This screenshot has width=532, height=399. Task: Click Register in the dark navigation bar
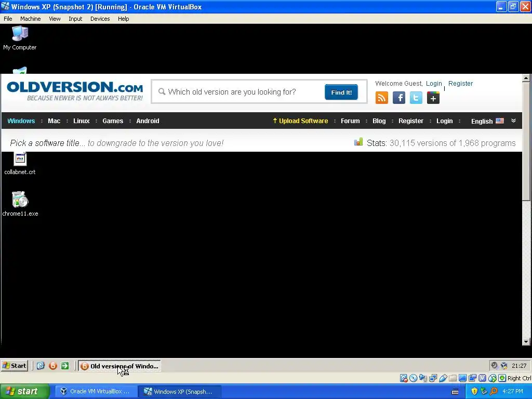tap(411, 121)
